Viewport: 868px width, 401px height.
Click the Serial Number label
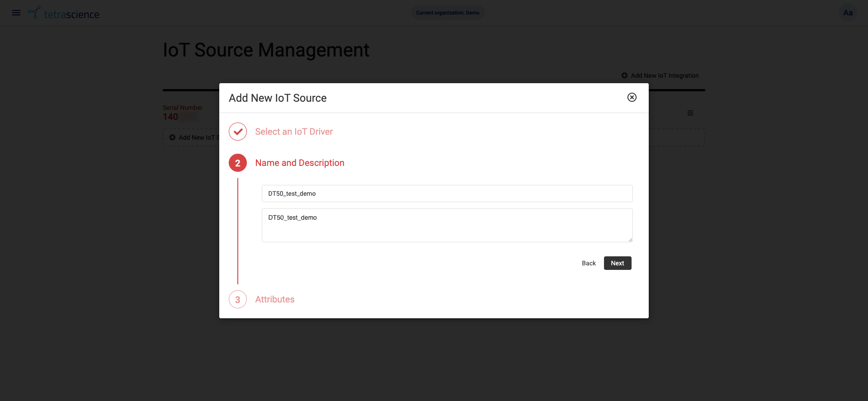(x=183, y=108)
